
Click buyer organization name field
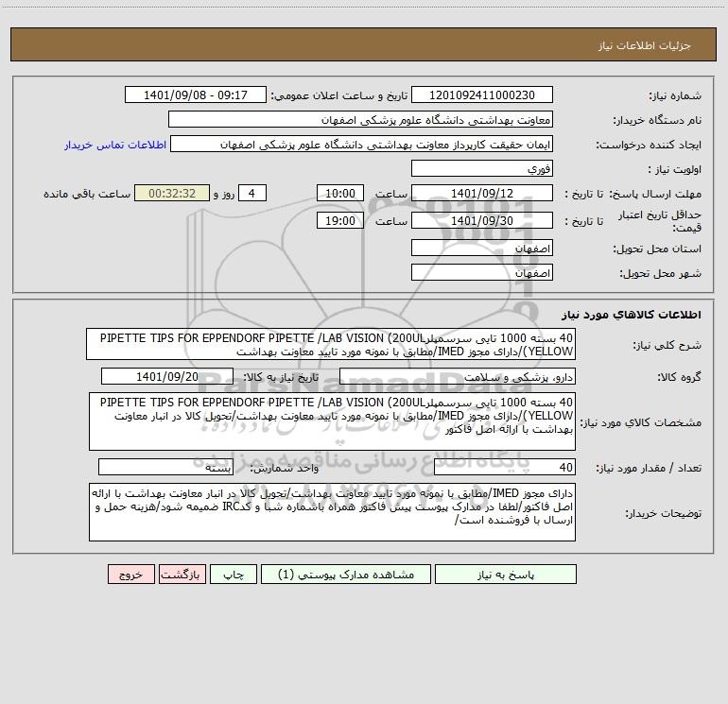(360, 120)
